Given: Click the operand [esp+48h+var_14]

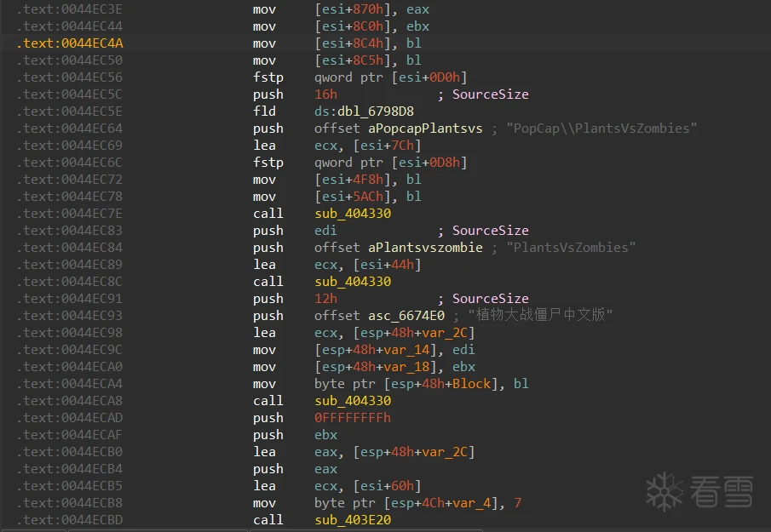Looking at the screenshot, I should (x=376, y=350).
